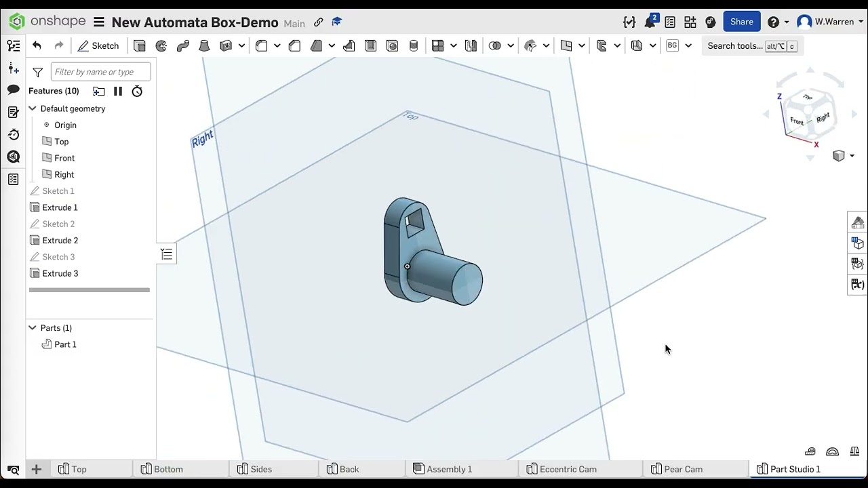Select the Extrude tool in toolbar

pyautogui.click(x=140, y=45)
